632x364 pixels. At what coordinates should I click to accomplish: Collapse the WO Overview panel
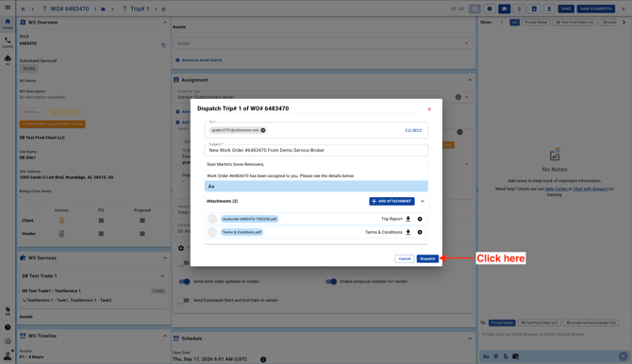164,23
